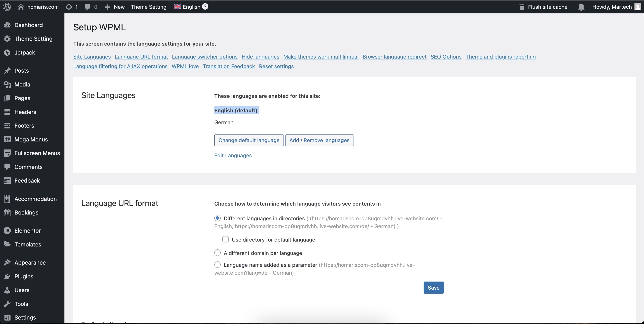Screen dimensions: 644x324
Task: Click the Elementor icon in sidebar
Action: click(7, 230)
